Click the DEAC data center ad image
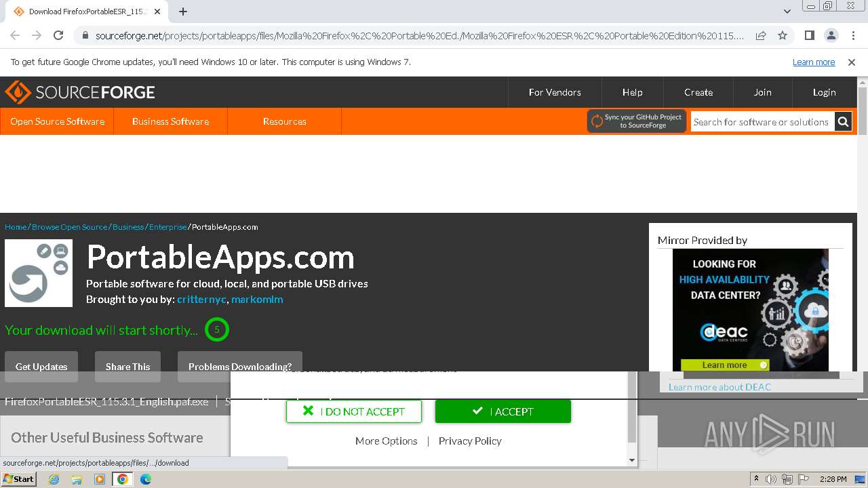Image resolution: width=868 pixels, height=488 pixels. pos(750,310)
